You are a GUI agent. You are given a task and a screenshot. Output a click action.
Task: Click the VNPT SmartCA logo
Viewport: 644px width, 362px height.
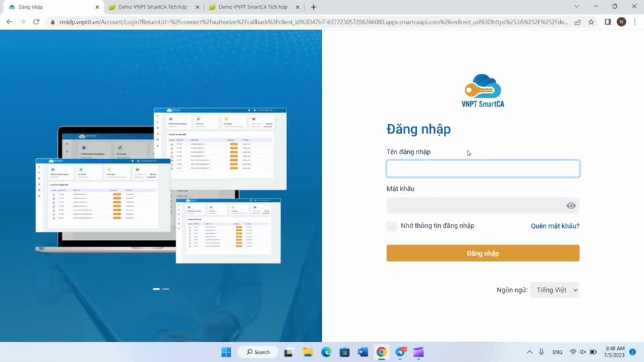point(482,90)
